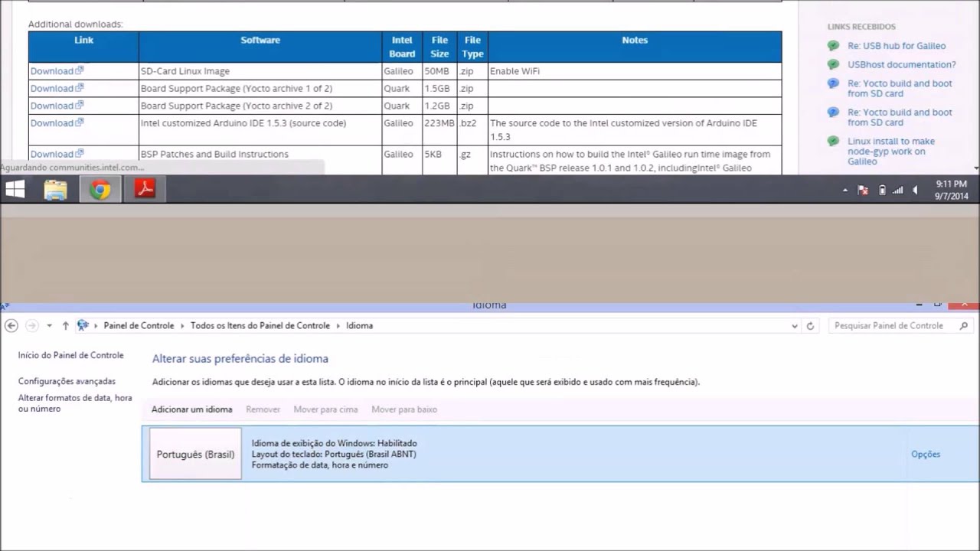
Task: Click the Control Panel icon in address bar
Action: [83, 325]
